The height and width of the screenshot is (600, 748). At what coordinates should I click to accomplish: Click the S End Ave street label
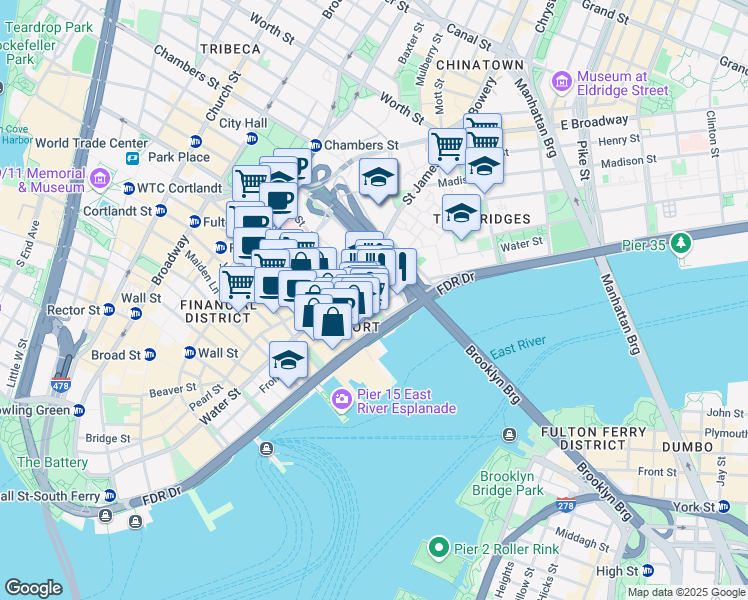click(27, 244)
